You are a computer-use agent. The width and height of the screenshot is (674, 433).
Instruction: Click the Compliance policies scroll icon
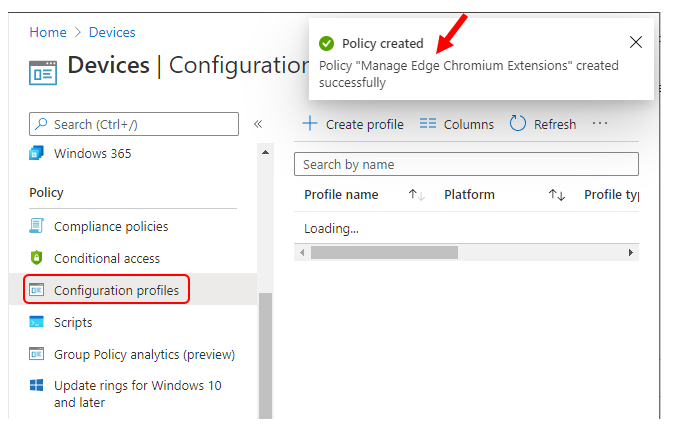37,226
